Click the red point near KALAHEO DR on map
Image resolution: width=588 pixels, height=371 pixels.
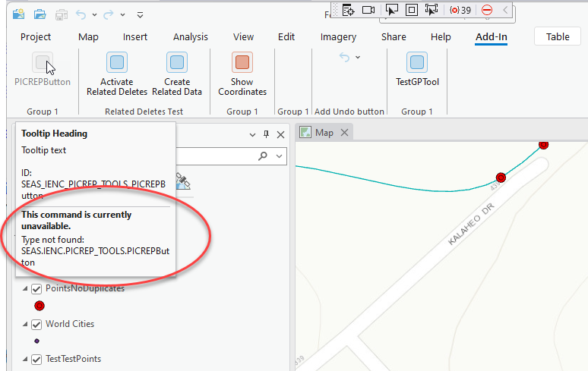(501, 178)
